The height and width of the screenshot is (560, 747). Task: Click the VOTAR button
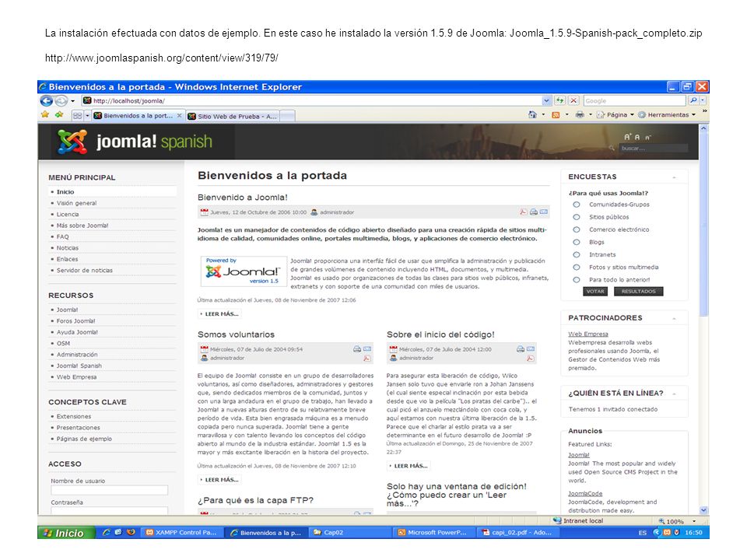pos(595,292)
